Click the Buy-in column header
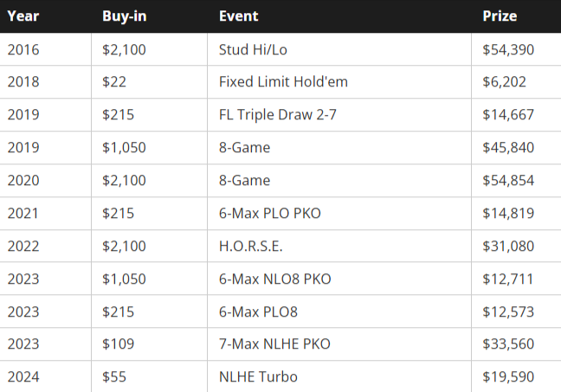561x392 pixels. pos(124,16)
